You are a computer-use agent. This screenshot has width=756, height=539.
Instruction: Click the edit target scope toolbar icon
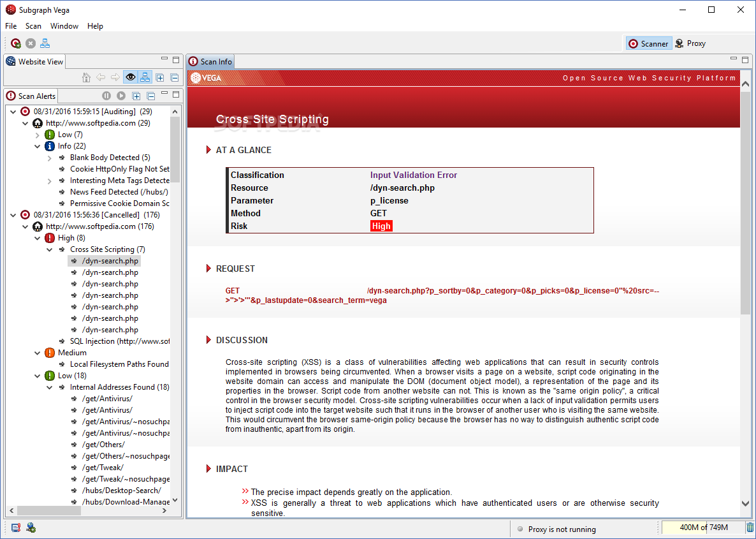(45, 43)
